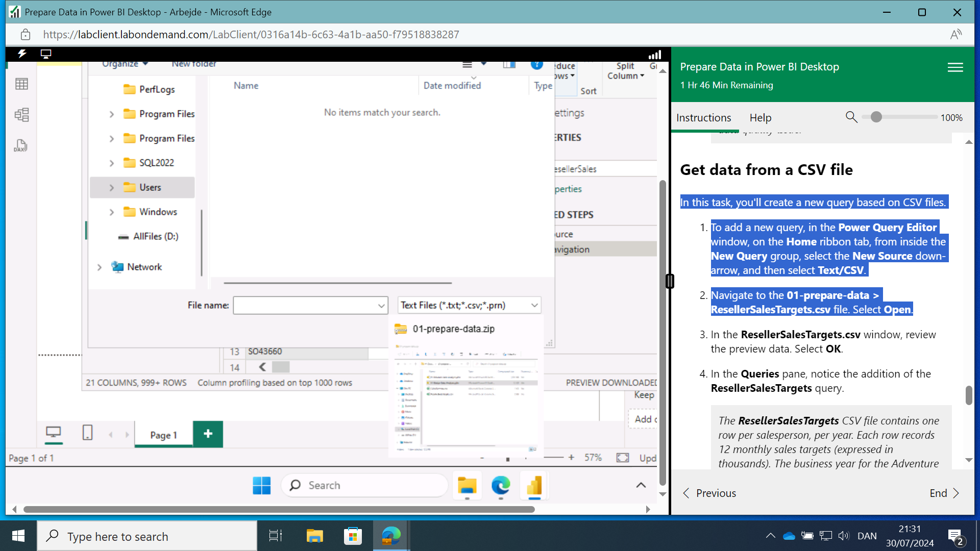
Task: Click the instructions zoom magnifier icon
Action: [851, 117]
